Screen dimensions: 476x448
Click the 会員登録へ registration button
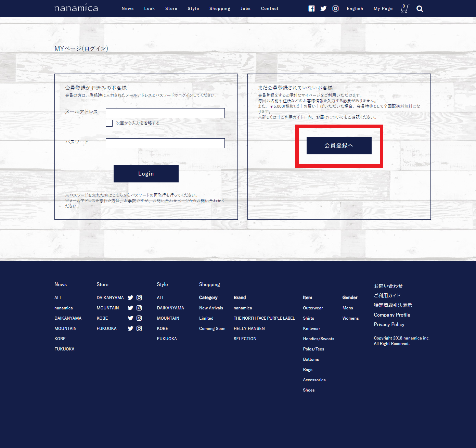tap(339, 146)
